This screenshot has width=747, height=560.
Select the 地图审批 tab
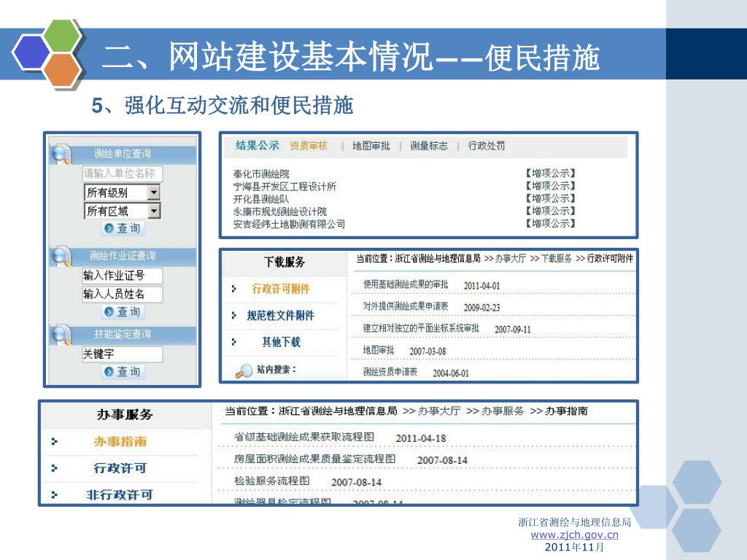click(371, 146)
